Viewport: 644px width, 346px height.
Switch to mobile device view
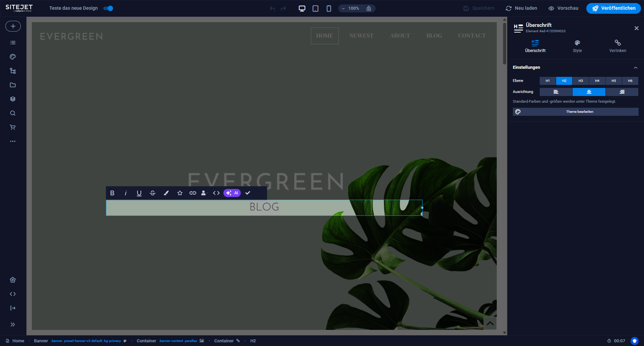[x=329, y=8]
